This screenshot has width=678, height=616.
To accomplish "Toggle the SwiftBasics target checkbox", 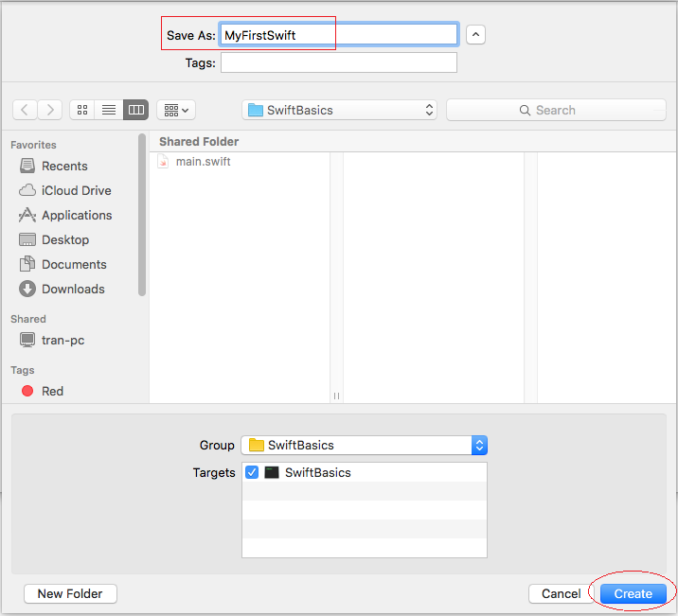I will tap(252, 472).
